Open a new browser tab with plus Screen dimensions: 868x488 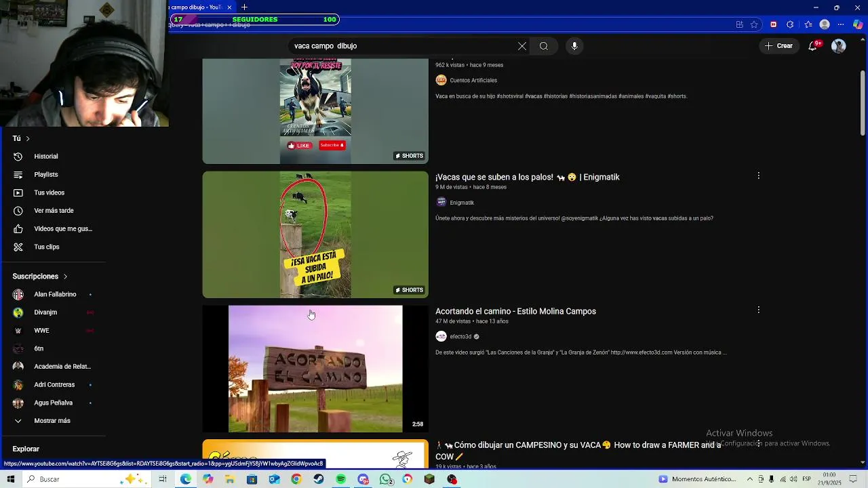click(245, 7)
